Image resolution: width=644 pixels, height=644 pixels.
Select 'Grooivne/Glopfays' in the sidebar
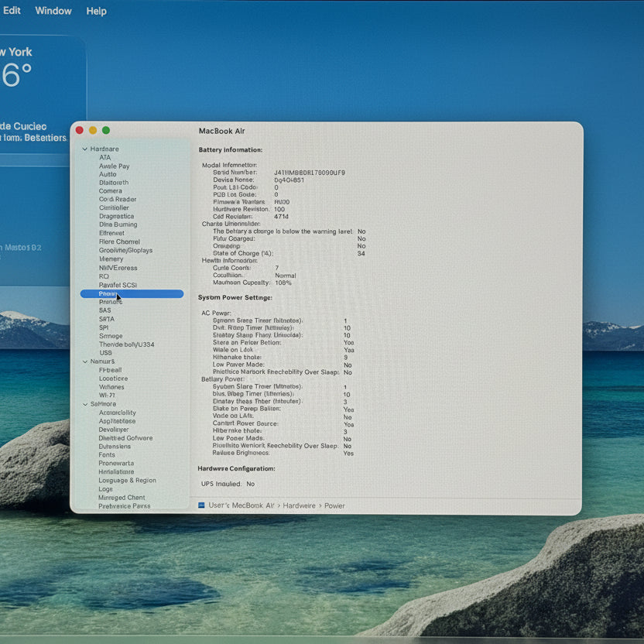[x=125, y=250]
